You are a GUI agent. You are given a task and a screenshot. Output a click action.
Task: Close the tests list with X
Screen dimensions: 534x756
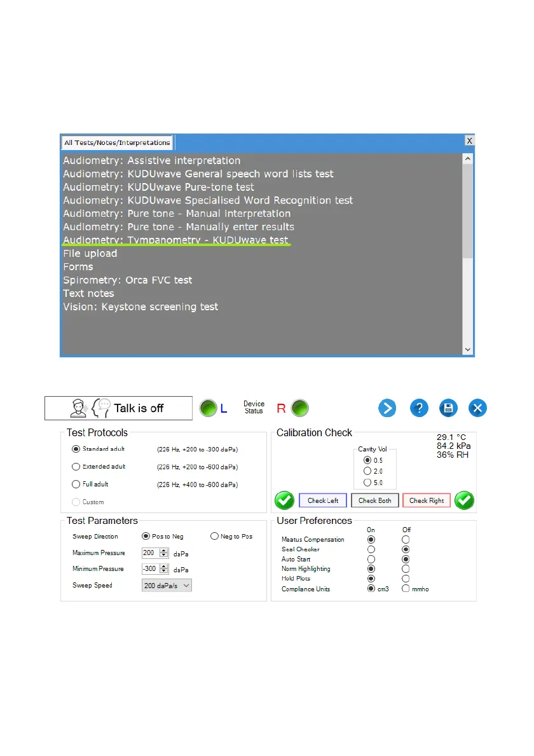point(469,141)
